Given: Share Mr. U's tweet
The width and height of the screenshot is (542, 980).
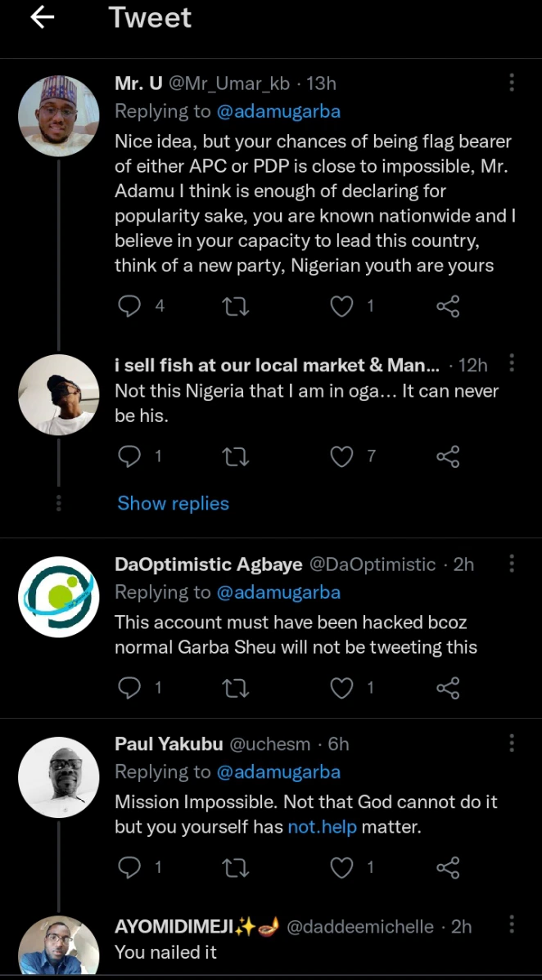Looking at the screenshot, I should tap(448, 306).
